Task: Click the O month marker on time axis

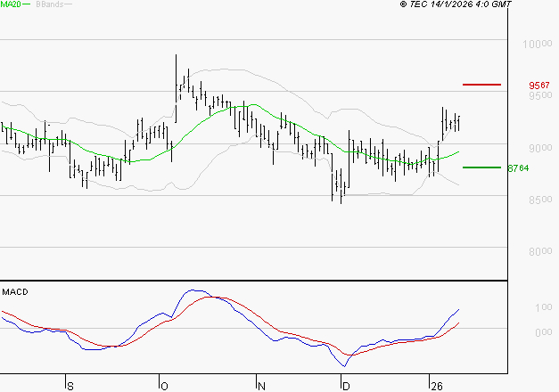Action: point(164,386)
